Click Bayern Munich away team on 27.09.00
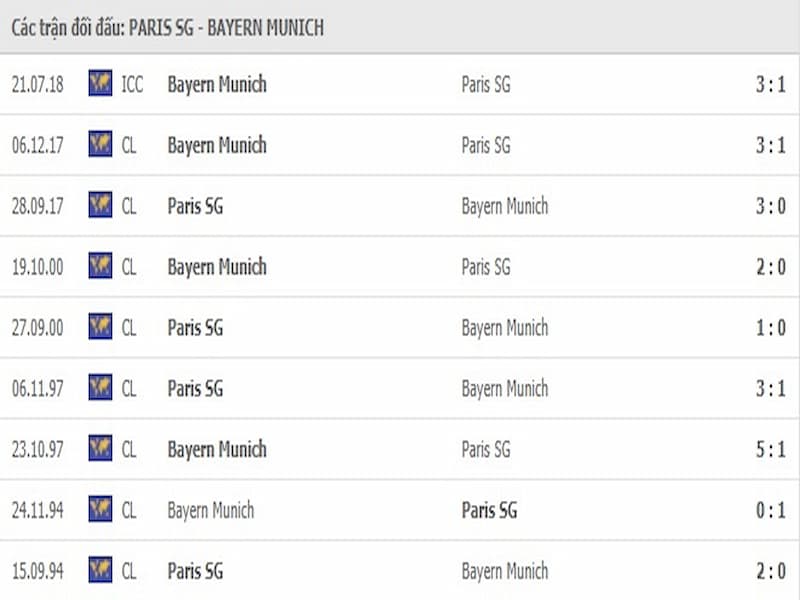The height and width of the screenshot is (600, 800). 505,328
